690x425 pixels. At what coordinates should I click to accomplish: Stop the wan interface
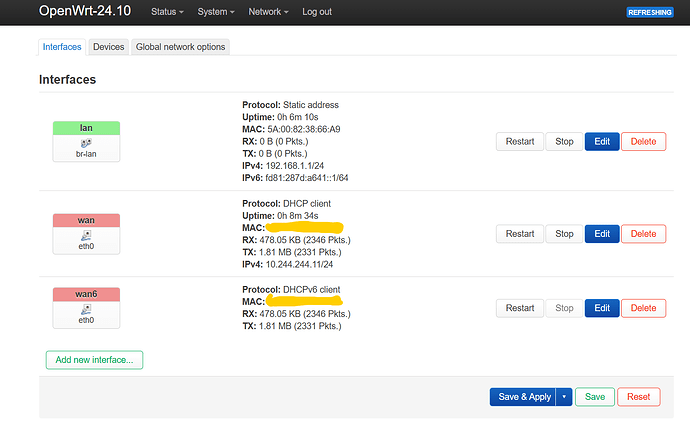[x=564, y=233]
